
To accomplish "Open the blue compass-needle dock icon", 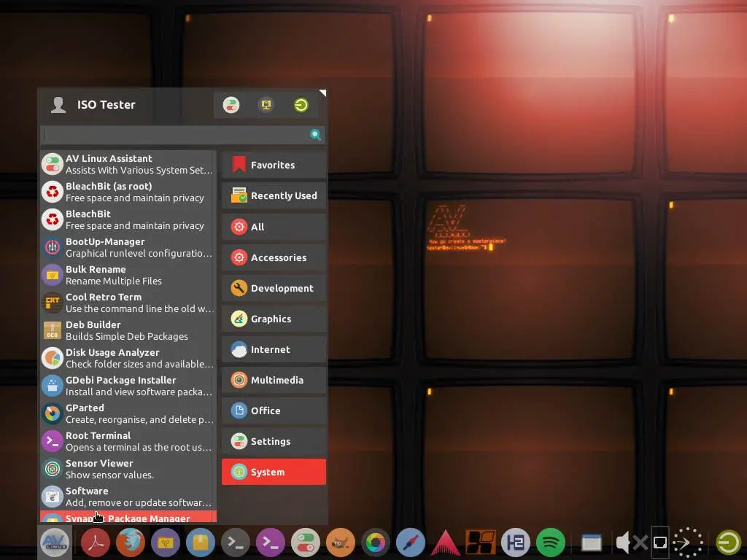I will coord(411,542).
